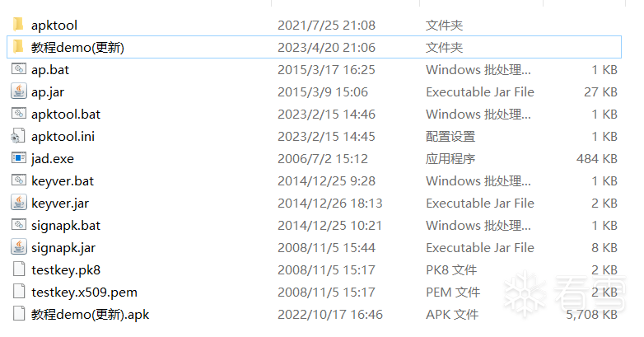
Task: Click the apktool.ini settings file icon
Action: tap(18, 137)
